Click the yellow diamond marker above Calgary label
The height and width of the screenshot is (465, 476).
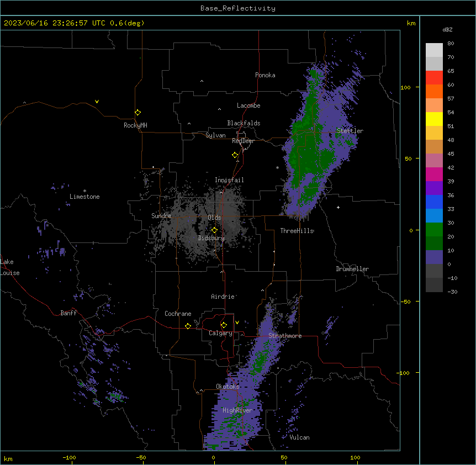click(224, 325)
